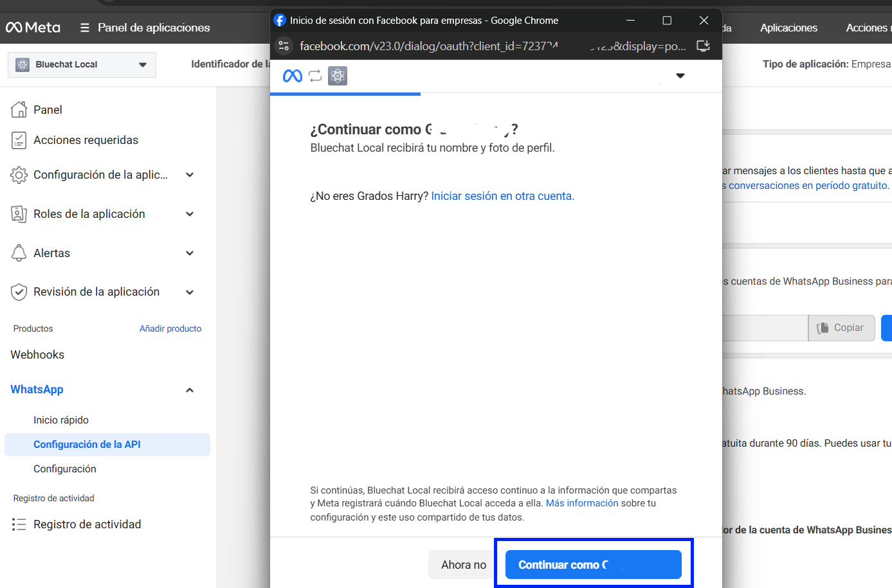The width and height of the screenshot is (892, 588).
Task: Click the Registro de actividad list icon
Action: (x=19, y=524)
